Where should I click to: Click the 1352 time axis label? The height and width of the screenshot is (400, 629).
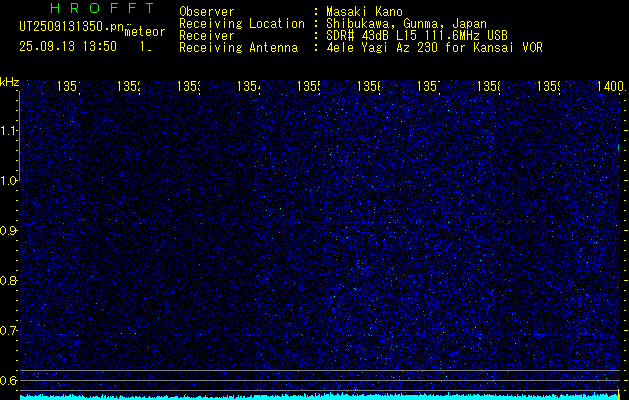click(x=128, y=86)
